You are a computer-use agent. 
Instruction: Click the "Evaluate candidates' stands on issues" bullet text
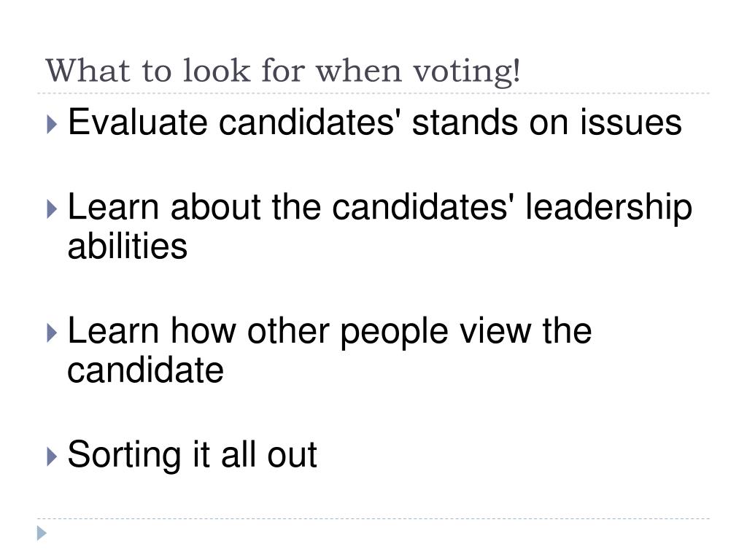(374, 122)
